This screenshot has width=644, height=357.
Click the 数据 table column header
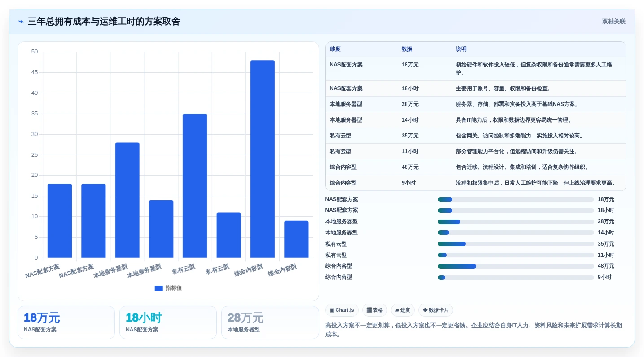[x=407, y=49]
